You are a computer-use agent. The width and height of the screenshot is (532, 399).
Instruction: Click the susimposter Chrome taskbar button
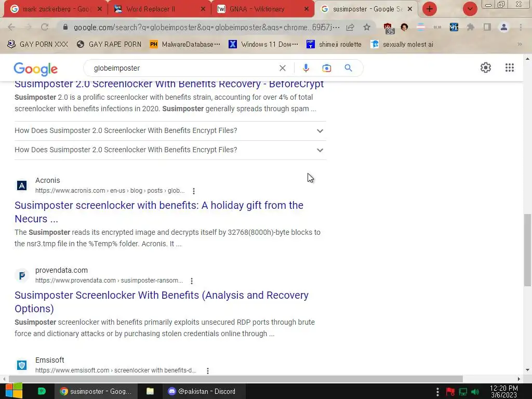pyautogui.click(x=96, y=391)
